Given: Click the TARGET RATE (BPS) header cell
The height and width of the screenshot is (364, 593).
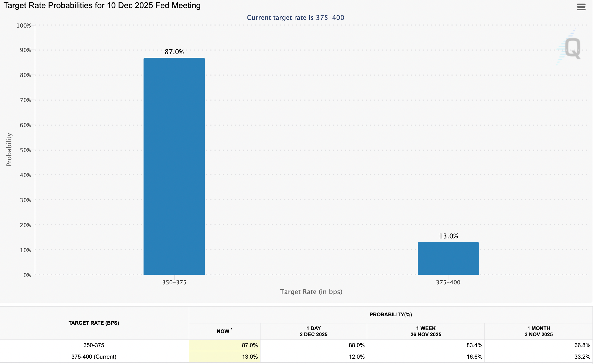Looking at the screenshot, I should pos(94,323).
